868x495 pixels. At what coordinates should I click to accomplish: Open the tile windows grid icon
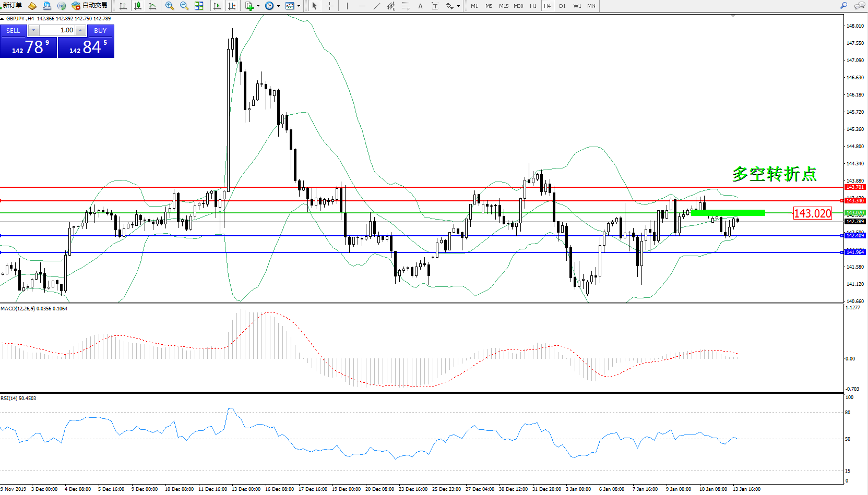pos(199,6)
